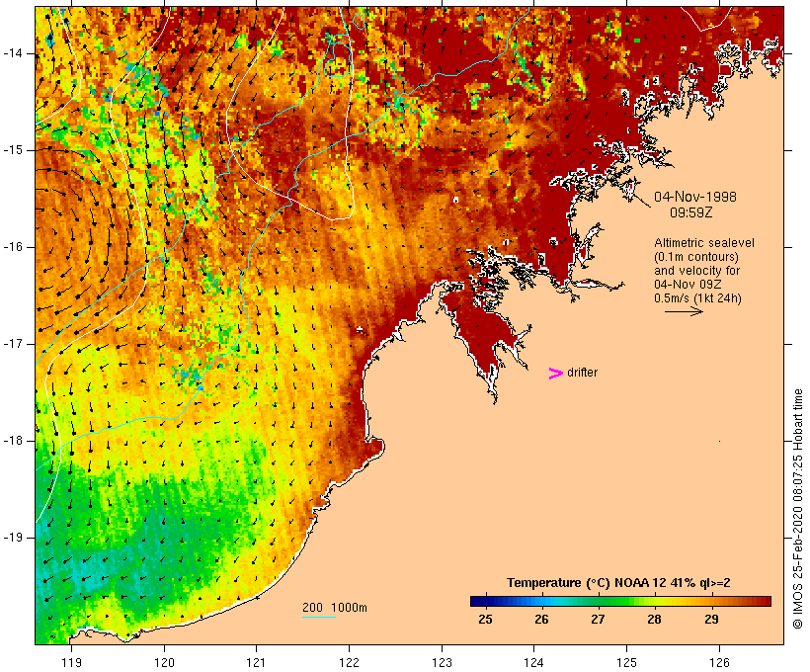This screenshot has height=672, width=810.
Task: Click the '200 1000m' depth label
Action: pyautogui.click(x=335, y=608)
